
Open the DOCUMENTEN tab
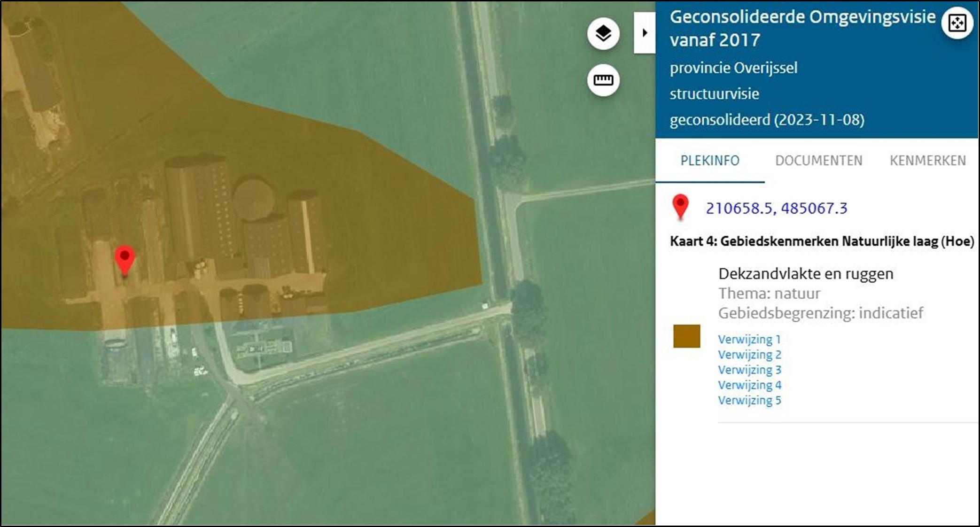pyautogui.click(x=818, y=161)
